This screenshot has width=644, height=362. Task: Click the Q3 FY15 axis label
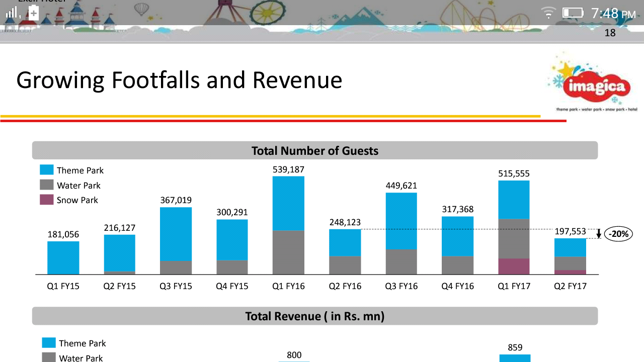pyautogui.click(x=176, y=286)
